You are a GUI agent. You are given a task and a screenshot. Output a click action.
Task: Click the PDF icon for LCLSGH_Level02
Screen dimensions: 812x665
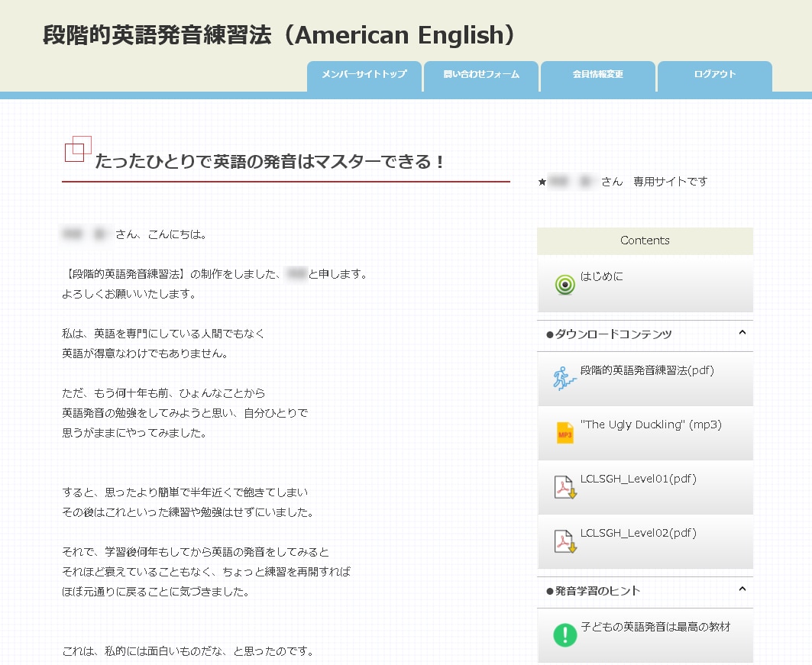565,541
